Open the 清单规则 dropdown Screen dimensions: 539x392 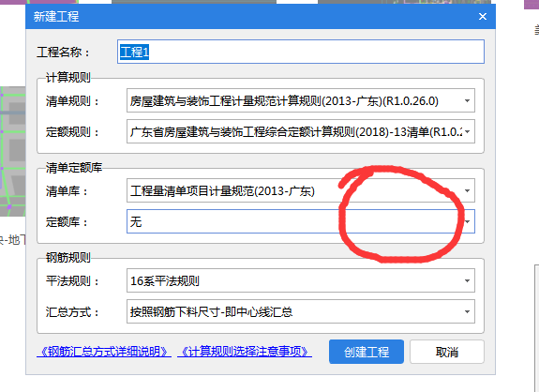point(301,100)
